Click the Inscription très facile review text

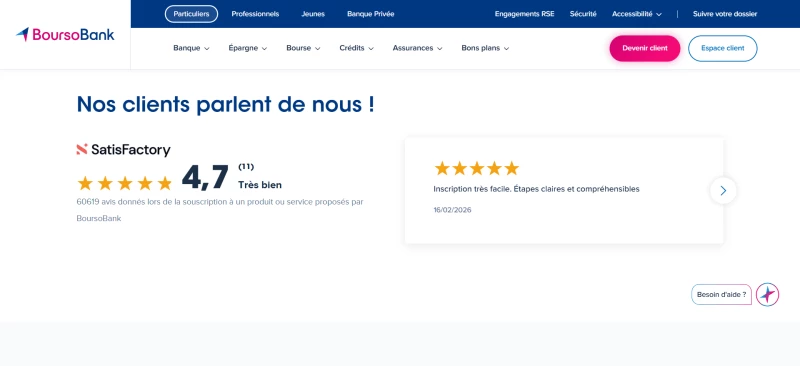tap(536, 189)
